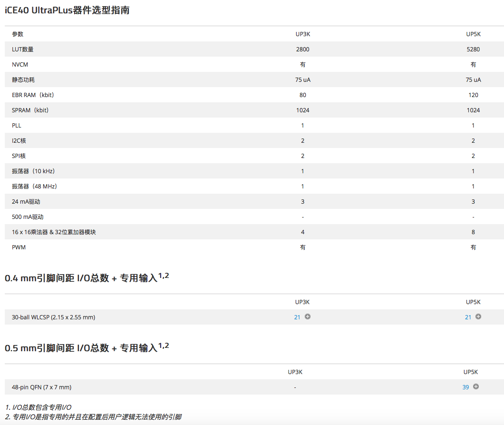Click the 0.4 mm引脚间距 section heading
Screen dimensions: 504x425
point(87,277)
